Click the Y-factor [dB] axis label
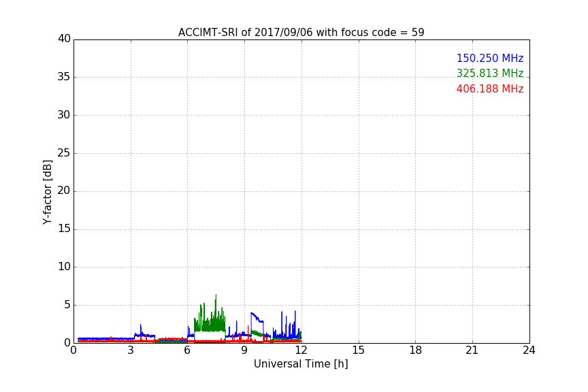The height and width of the screenshot is (392, 588). tap(47, 192)
